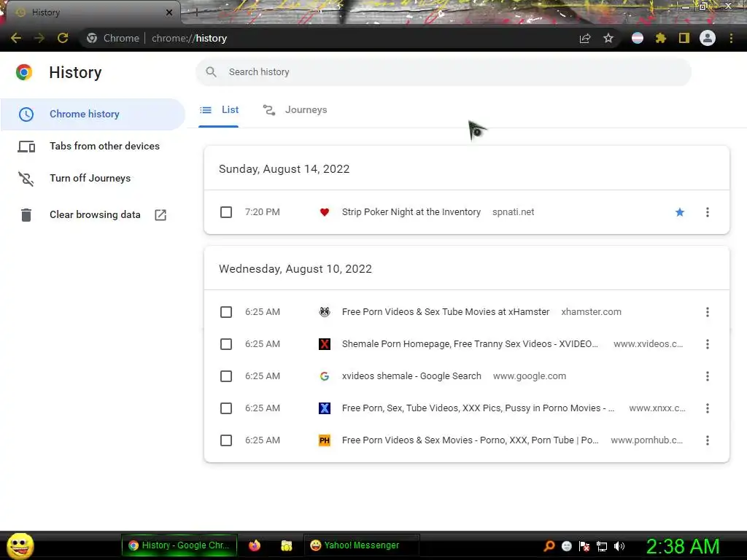
Task: Open the side panel icon in toolbar
Action: tap(684, 38)
